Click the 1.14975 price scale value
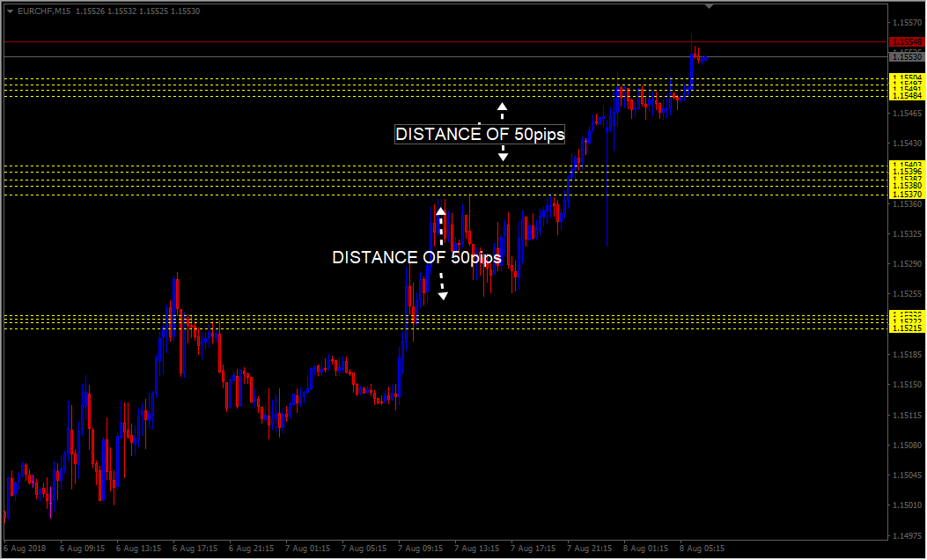 click(908, 536)
